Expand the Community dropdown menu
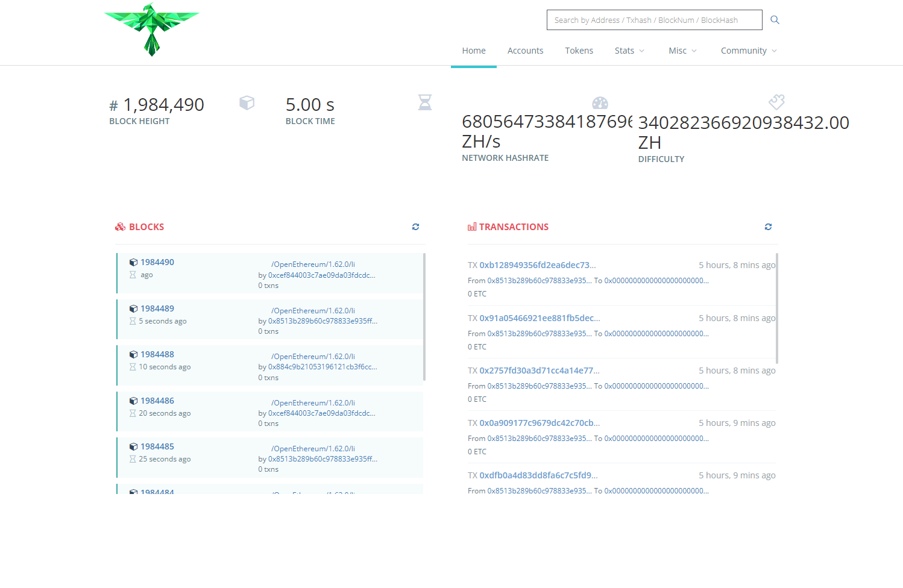The height and width of the screenshot is (588, 903). (749, 51)
